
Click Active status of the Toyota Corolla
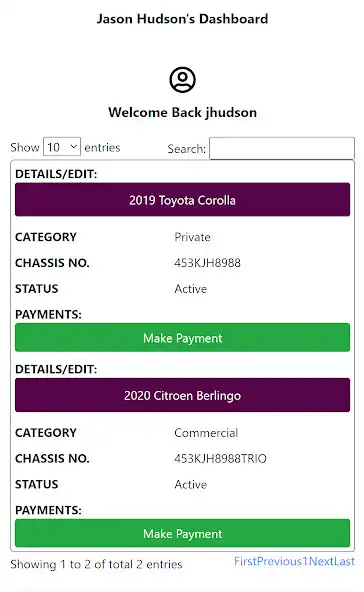tap(191, 289)
